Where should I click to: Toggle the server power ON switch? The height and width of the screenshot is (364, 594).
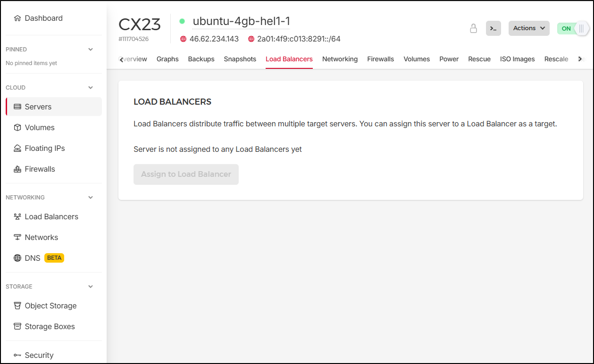[x=573, y=28]
